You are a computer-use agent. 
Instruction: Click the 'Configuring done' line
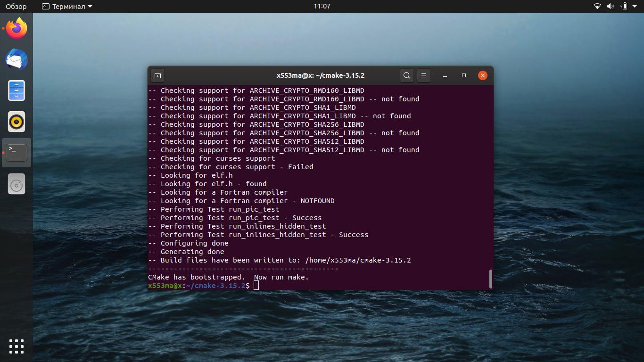click(188, 243)
